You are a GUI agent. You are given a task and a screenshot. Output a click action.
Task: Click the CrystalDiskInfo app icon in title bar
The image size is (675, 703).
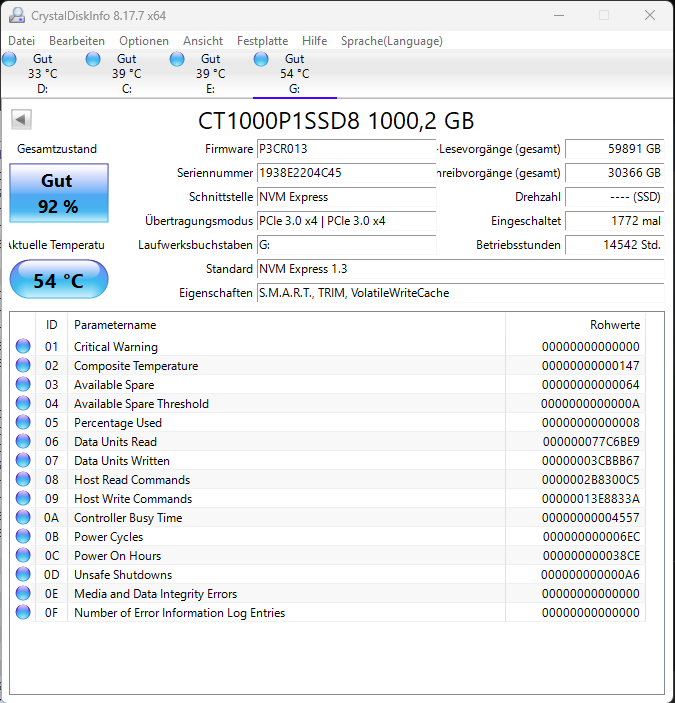pos(17,15)
